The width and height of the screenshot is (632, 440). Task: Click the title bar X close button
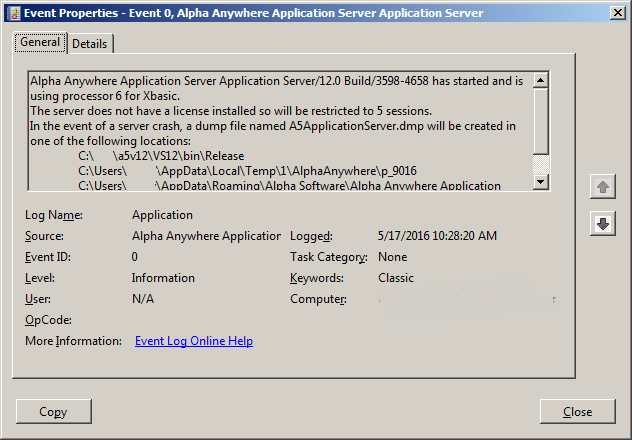(x=618, y=13)
